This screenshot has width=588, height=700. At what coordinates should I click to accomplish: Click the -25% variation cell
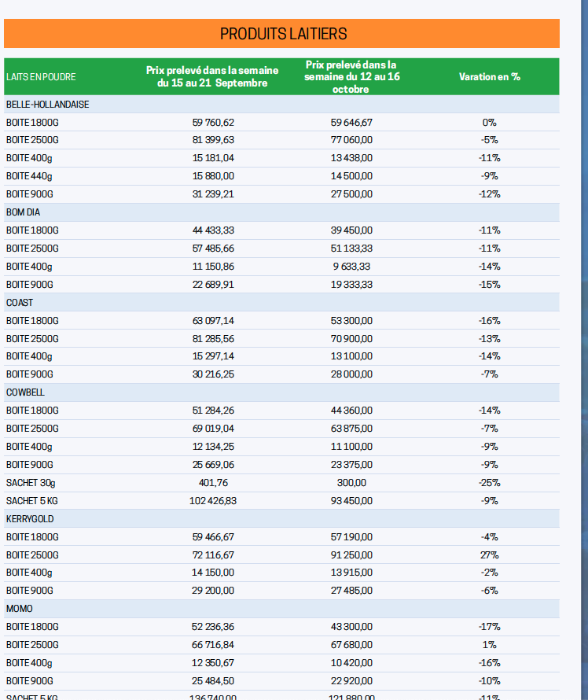point(490,483)
